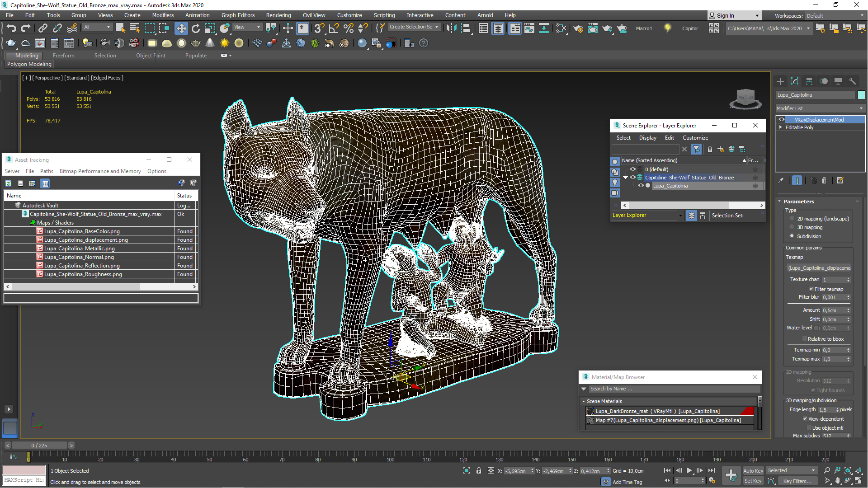868x488 pixels.
Task: Collapse Scene Materials group in Material Browser
Action: (x=584, y=401)
